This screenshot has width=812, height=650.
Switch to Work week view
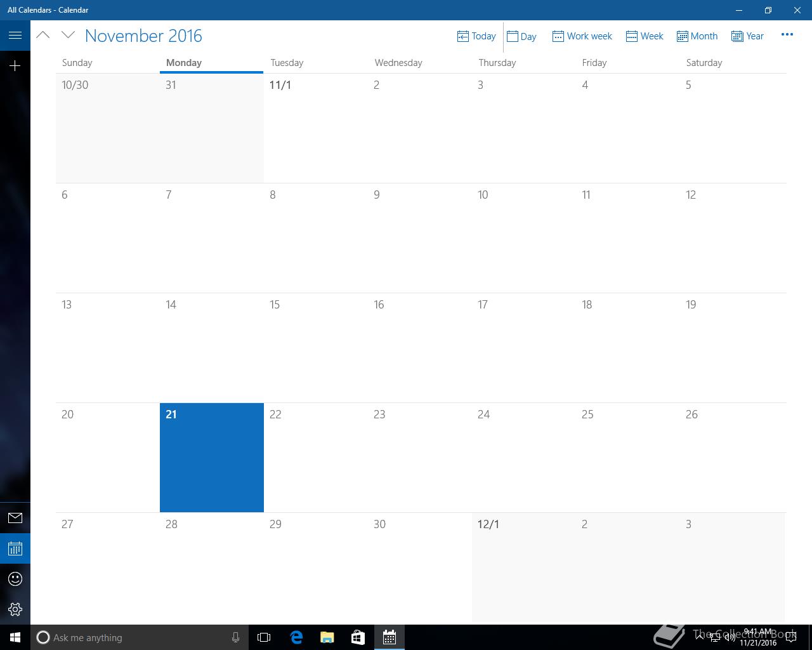pyautogui.click(x=582, y=36)
